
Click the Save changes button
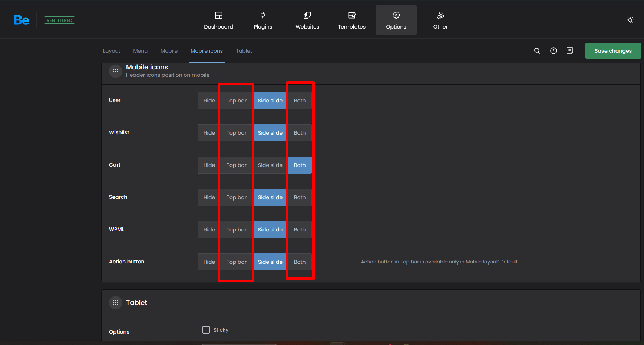click(612, 51)
